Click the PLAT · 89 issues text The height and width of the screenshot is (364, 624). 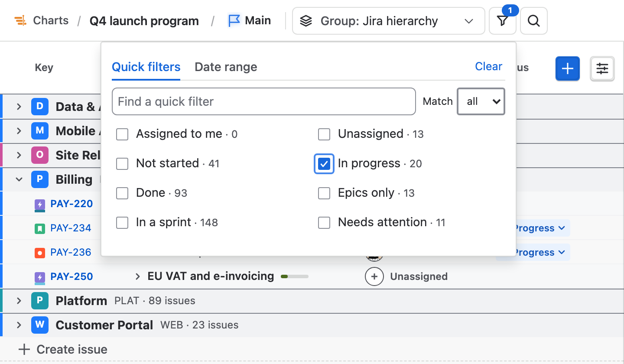(x=155, y=301)
